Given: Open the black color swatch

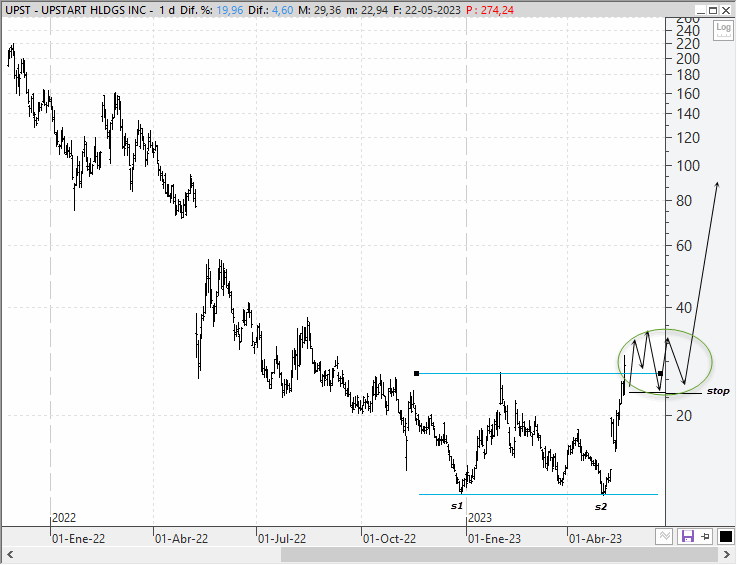Looking at the screenshot, I should [x=725, y=536].
